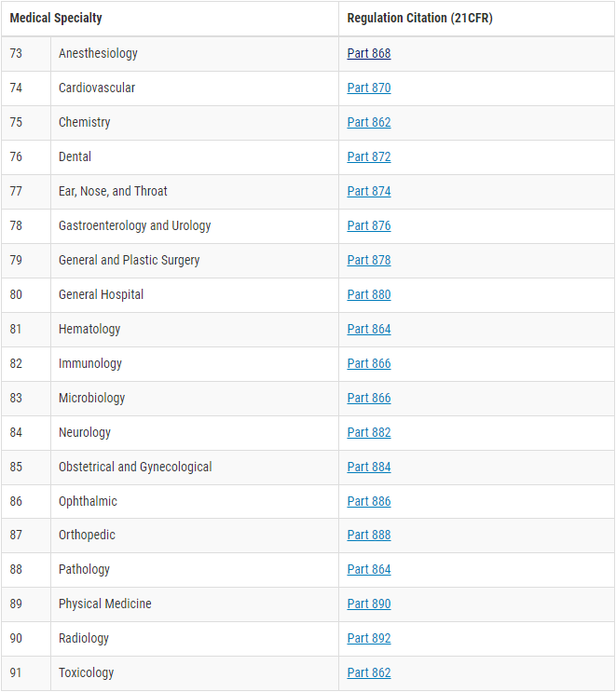The width and height of the screenshot is (616, 692).
Task: Follow the Part 872 Dental link
Action: (x=369, y=156)
